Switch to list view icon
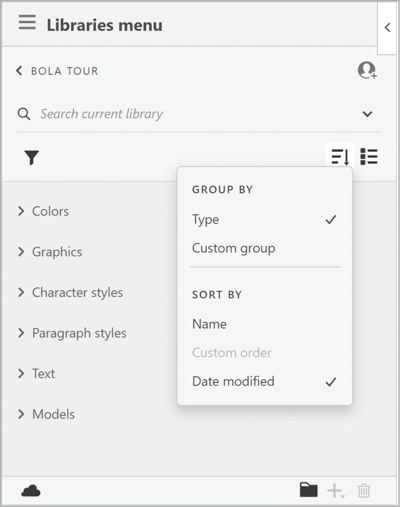This screenshot has width=400, height=507. pyautogui.click(x=369, y=156)
